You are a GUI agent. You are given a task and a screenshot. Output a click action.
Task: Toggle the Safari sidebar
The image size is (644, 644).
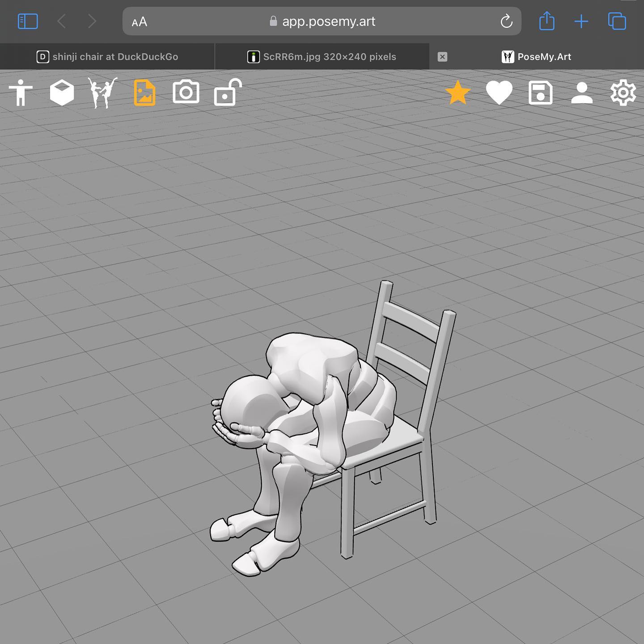point(28,21)
